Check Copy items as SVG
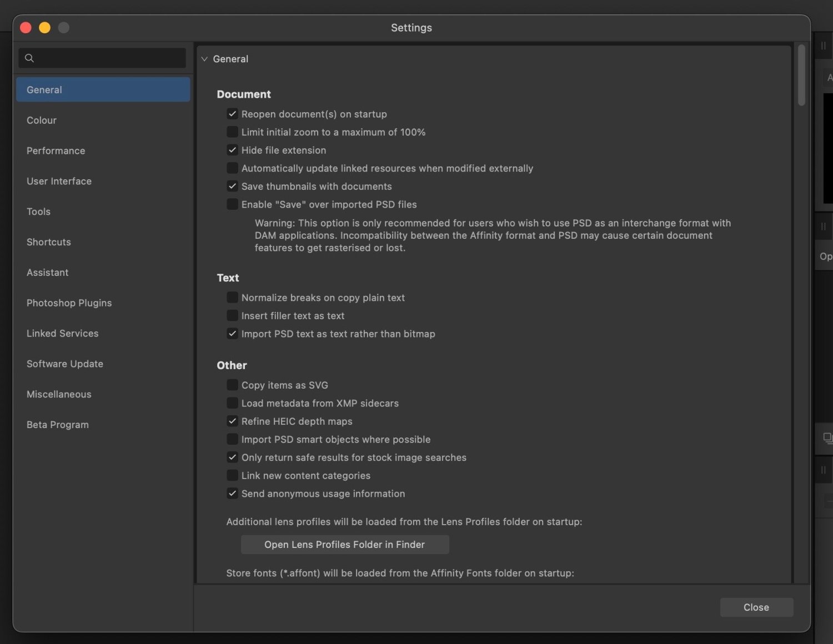833x644 pixels. pos(232,385)
